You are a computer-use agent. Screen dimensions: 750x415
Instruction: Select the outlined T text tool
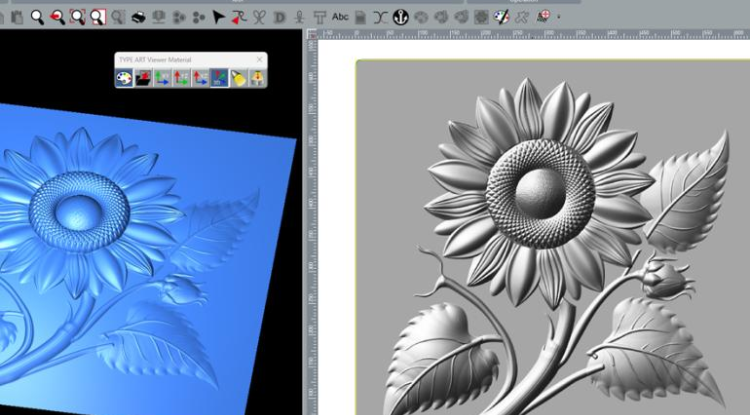[x=319, y=17]
